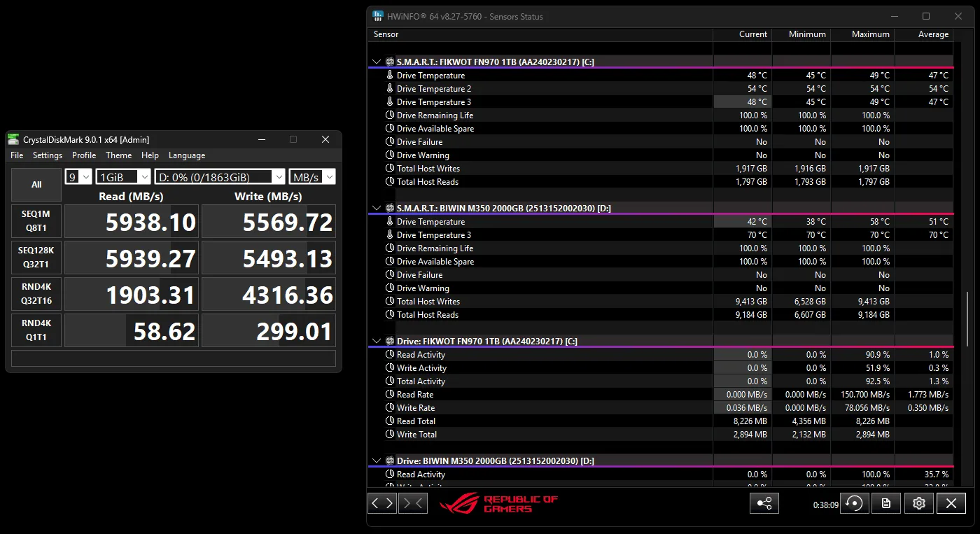Click clock icon next to FIKWOT Total Host Writes
This screenshot has height=534, width=980.
[390, 169]
